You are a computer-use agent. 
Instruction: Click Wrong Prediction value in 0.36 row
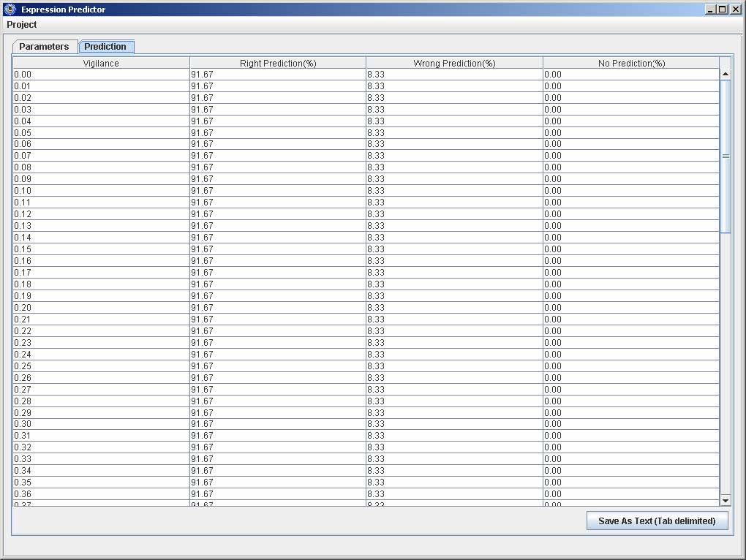pos(454,494)
